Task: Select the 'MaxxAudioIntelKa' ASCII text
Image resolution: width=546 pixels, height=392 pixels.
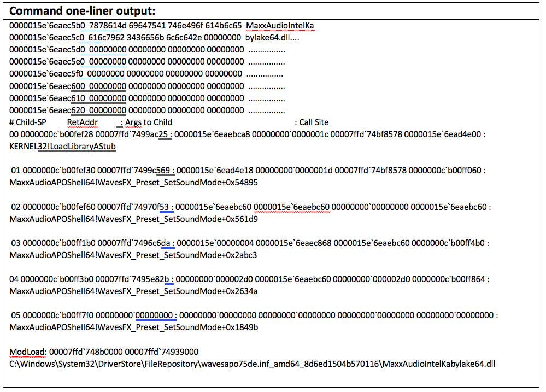Action: [280, 26]
